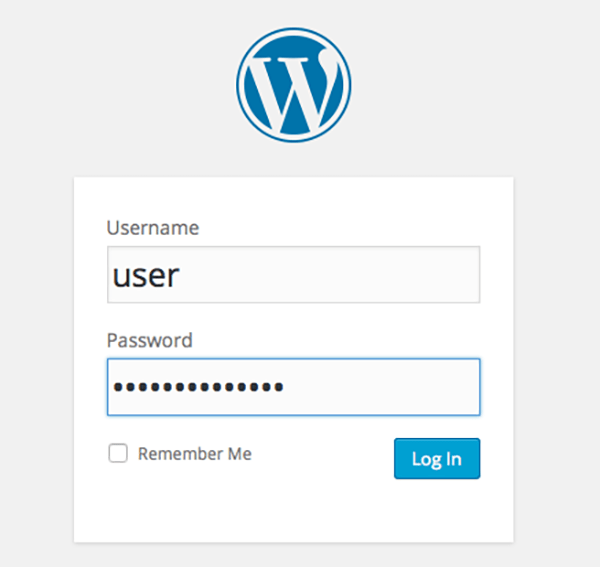The image size is (600, 567).
Task: Click the Username label
Action: 152,228
